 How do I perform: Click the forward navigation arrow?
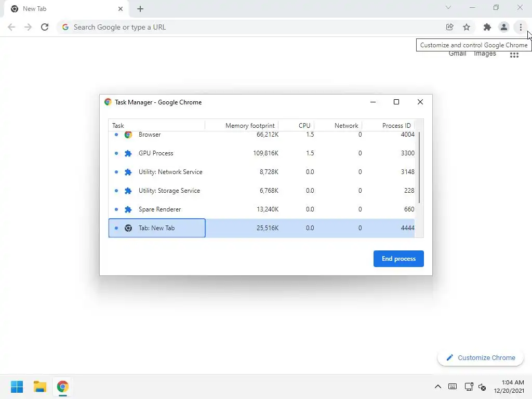28,27
